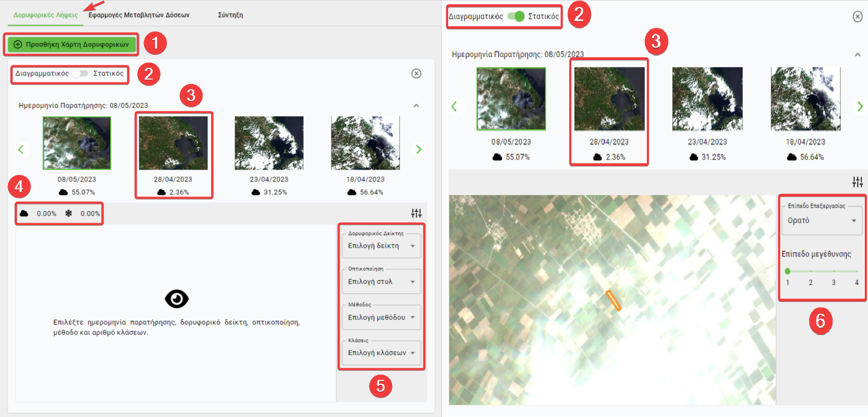Set zoom level slider to 3
Screen dimensions: 868x417
tap(834, 271)
